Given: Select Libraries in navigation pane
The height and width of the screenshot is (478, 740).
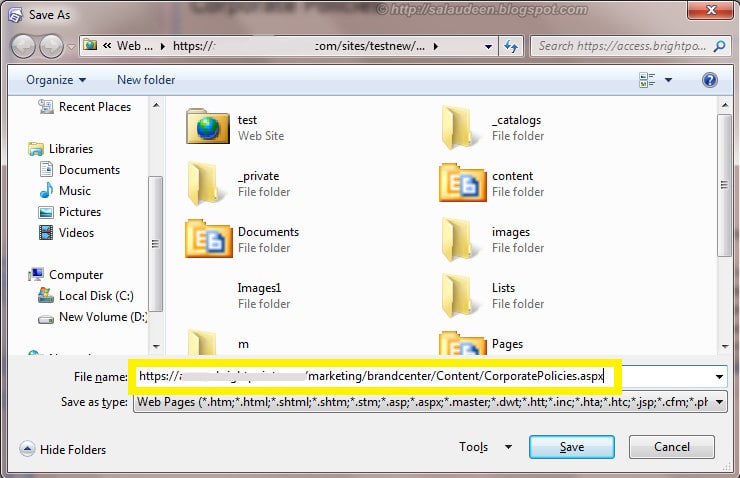Looking at the screenshot, I should click(60, 149).
